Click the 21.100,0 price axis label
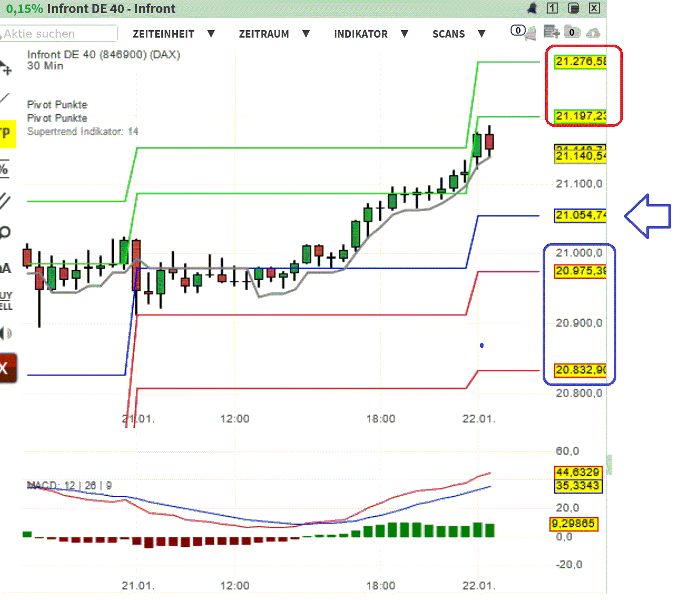Screen dimensions: 700x600 click(579, 184)
